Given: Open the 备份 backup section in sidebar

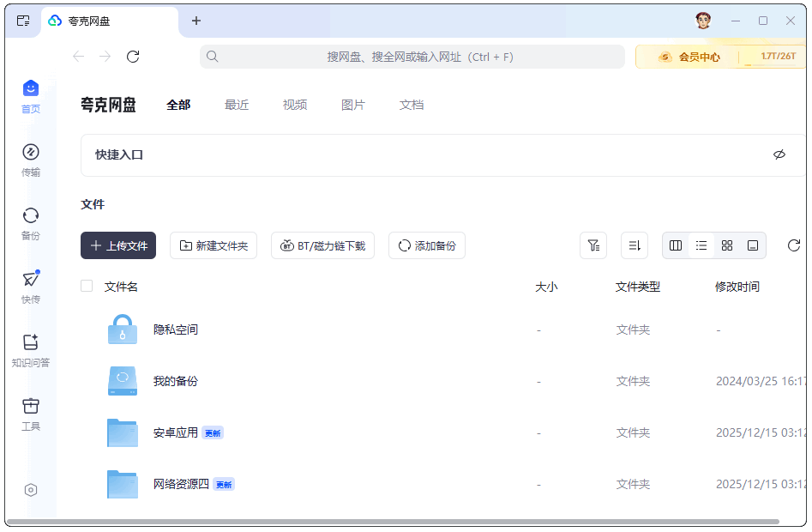Looking at the screenshot, I should click(31, 223).
